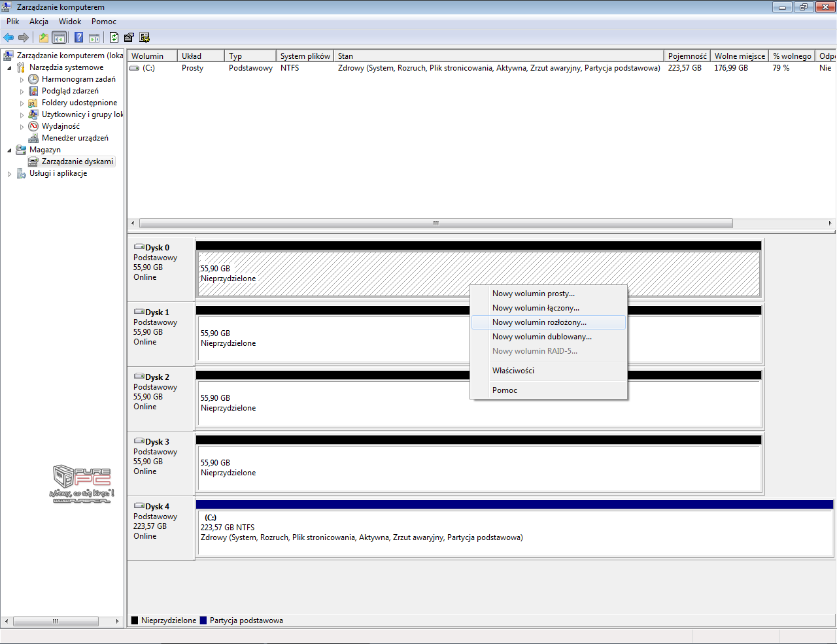Expand the Harmonogram zadań node

point(22,80)
